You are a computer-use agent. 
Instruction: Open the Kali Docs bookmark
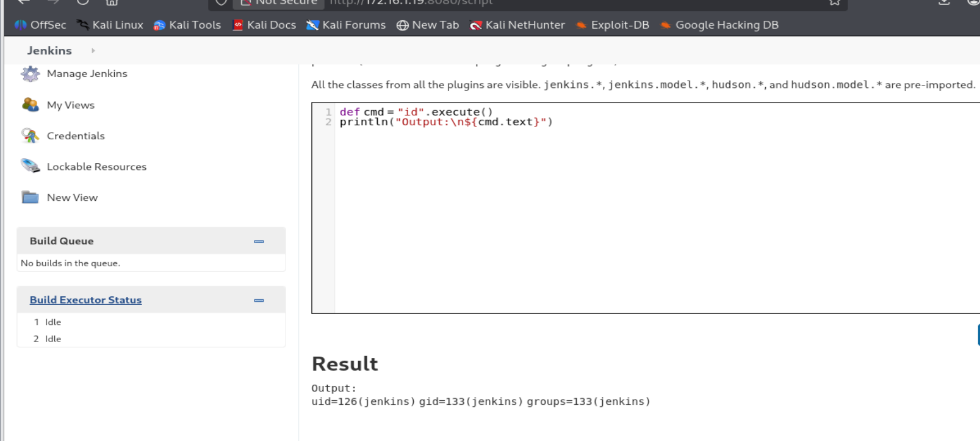tap(264, 25)
